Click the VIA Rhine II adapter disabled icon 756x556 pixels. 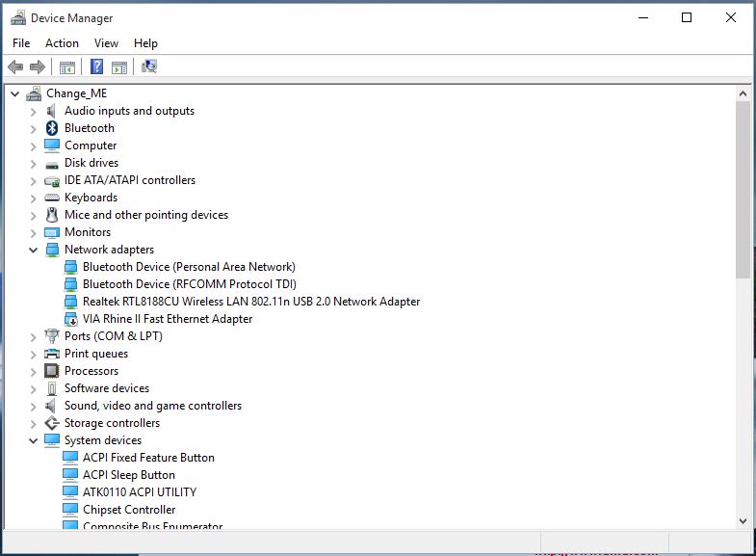[71, 319]
